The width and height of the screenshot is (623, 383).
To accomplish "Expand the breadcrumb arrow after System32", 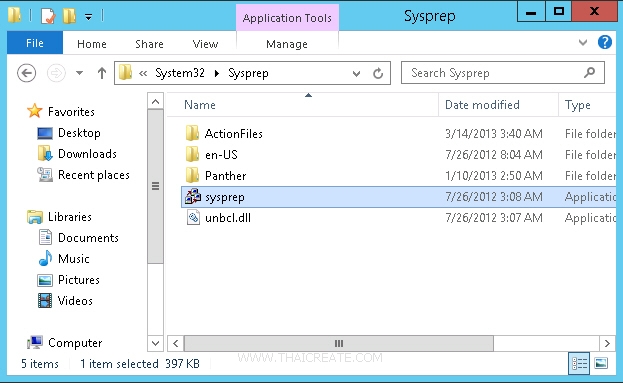I will pyautogui.click(x=217, y=74).
